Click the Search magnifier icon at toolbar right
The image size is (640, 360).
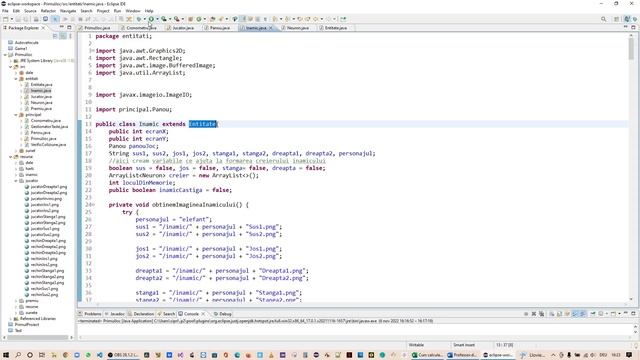click(x=603, y=19)
